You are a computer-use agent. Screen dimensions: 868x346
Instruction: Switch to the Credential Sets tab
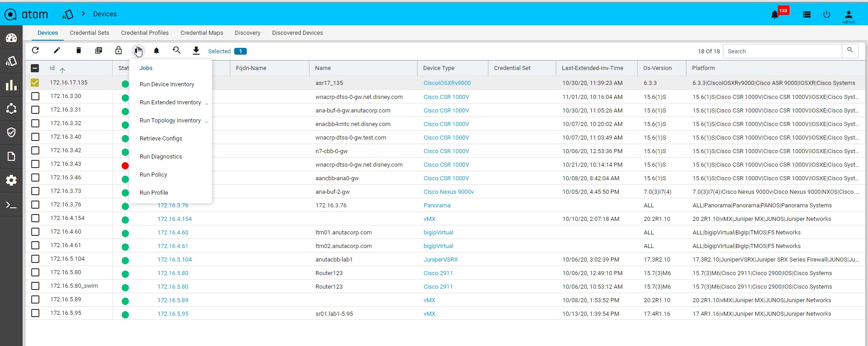pyautogui.click(x=90, y=33)
